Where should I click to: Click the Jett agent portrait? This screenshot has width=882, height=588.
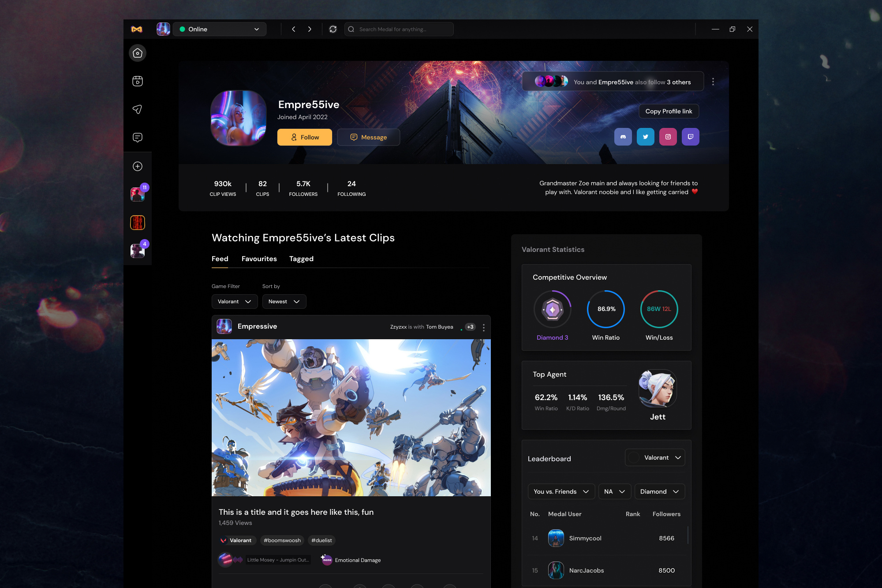click(x=658, y=389)
